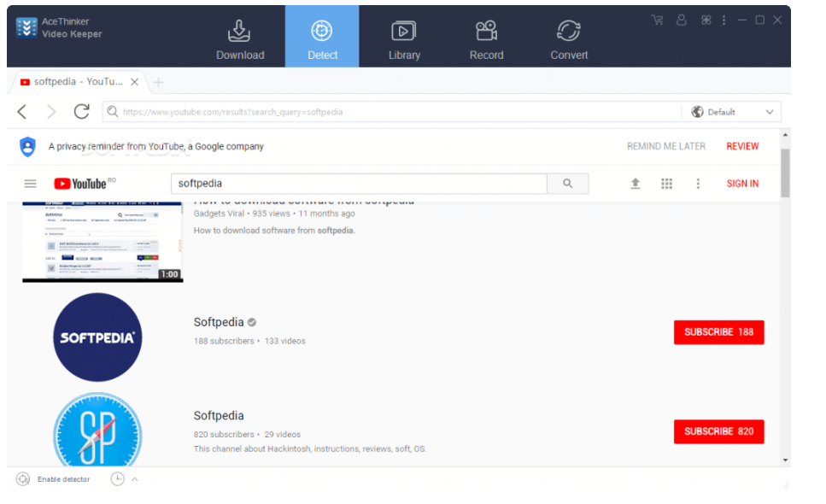This screenshot has height=504, width=826.
Task: Click the SUBSCRIBE 820 button
Action: click(718, 432)
